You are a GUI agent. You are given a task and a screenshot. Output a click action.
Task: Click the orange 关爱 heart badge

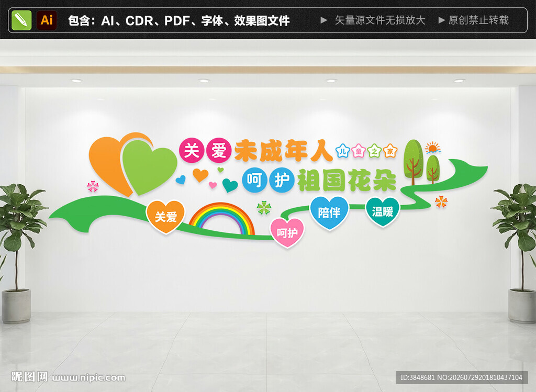pyautogui.click(x=165, y=217)
